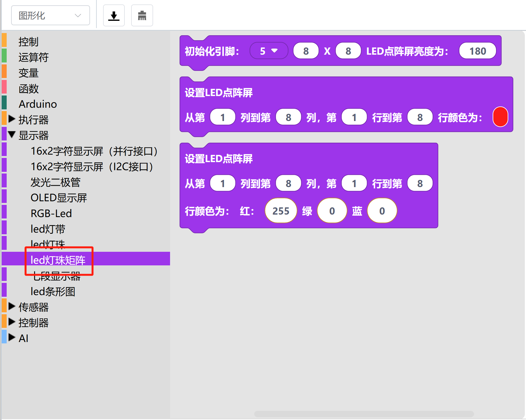This screenshot has width=526, height=420.
Task: Open the OLED显示屏 subcategory
Action: [x=59, y=198]
